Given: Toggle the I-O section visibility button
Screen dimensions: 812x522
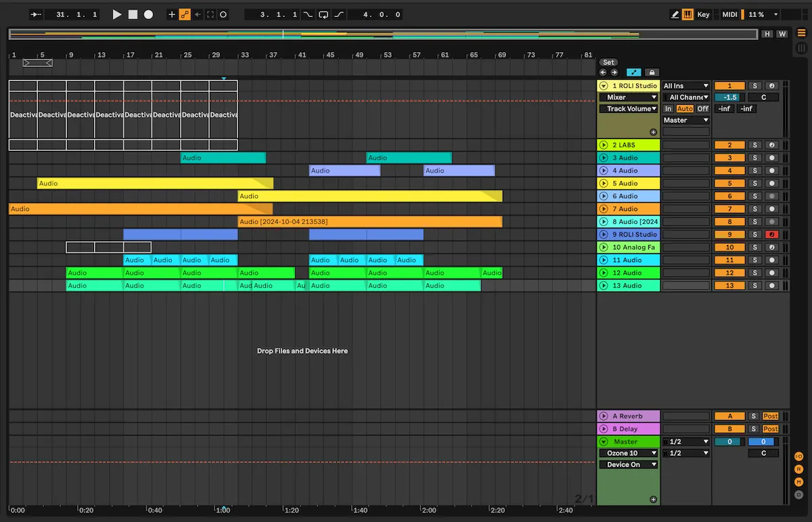Looking at the screenshot, I should [x=798, y=456].
